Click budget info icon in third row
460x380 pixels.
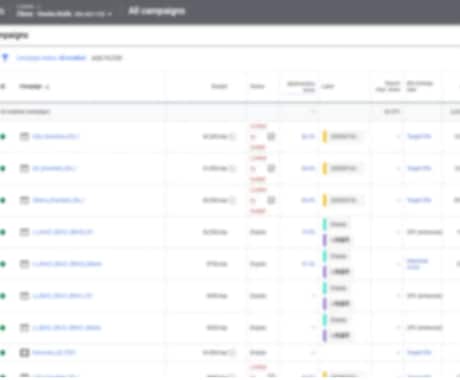tap(232, 200)
